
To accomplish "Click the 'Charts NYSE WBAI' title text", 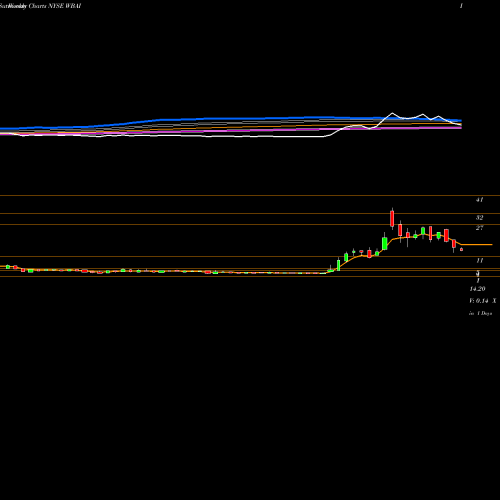I will (x=55, y=6).
